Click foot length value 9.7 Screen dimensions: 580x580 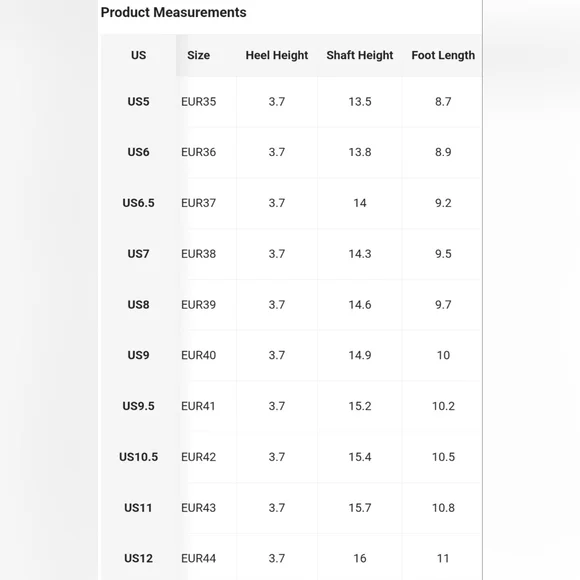click(x=443, y=304)
